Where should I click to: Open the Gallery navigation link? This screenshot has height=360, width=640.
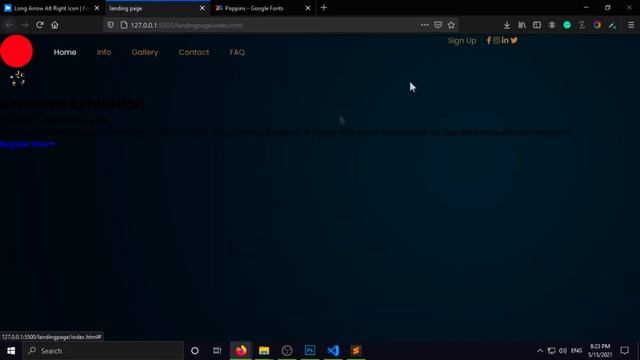pyautogui.click(x=144, y=52)
